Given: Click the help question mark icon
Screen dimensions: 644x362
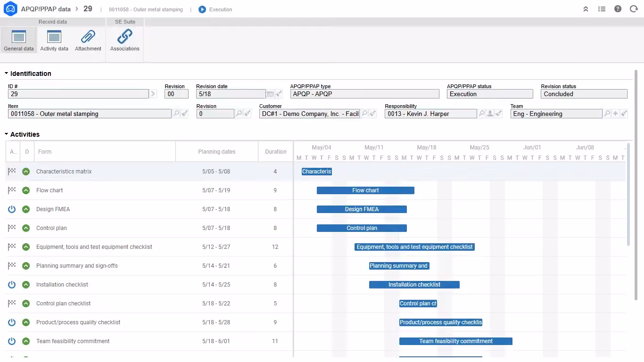Looking at the screenshot, I should pos(618,9).
